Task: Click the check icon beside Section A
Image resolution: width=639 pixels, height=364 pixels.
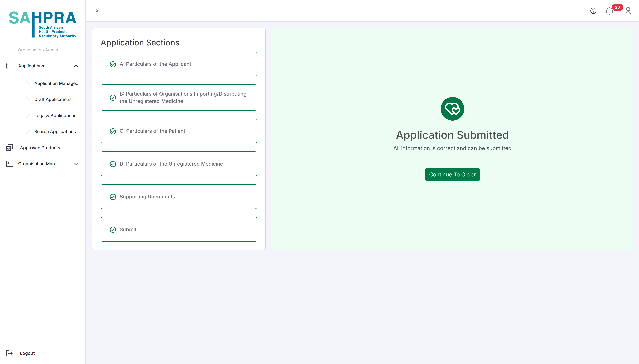Action: coord(113,64)
